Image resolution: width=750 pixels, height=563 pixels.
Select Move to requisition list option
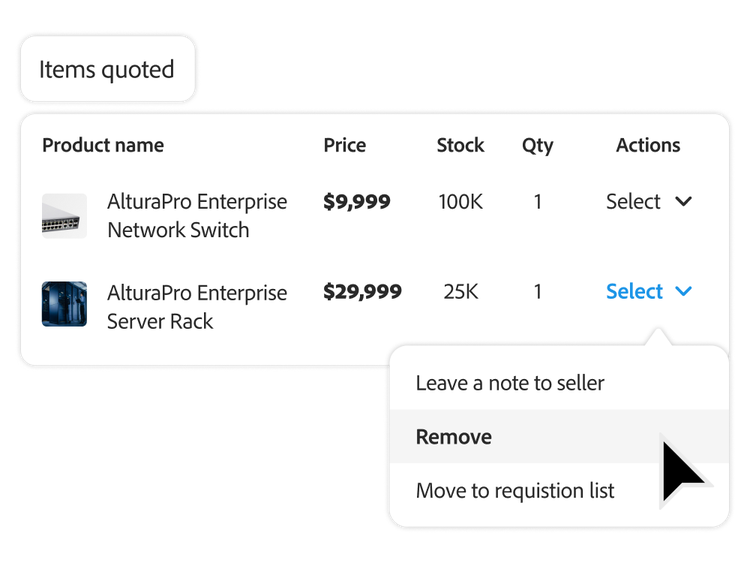[x=515, y=491]
